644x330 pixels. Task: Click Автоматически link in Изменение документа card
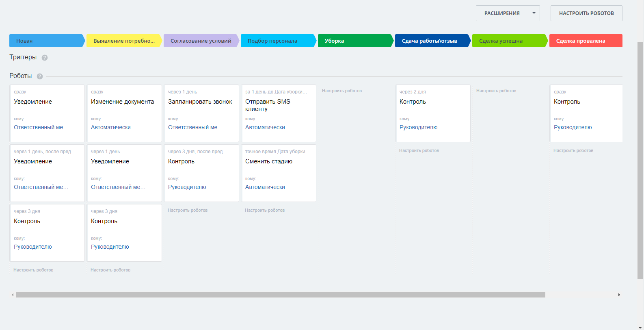coord(111,127)
